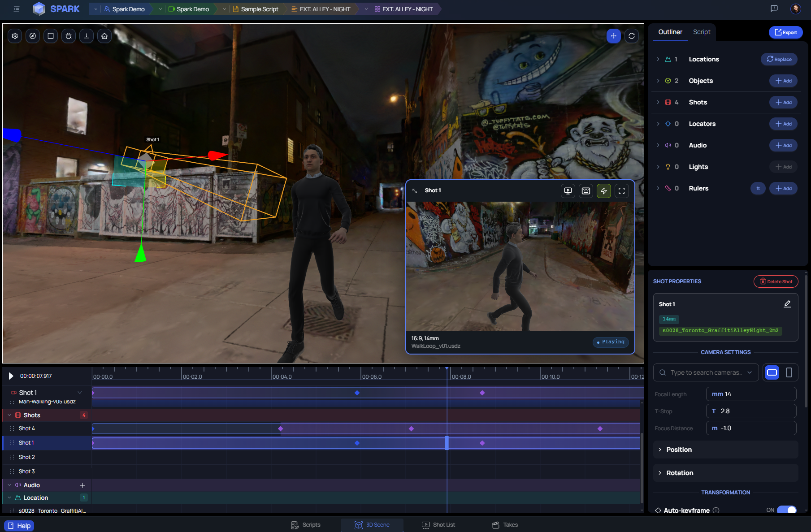Click the Export button
The image size is (811, 532).
785,32
